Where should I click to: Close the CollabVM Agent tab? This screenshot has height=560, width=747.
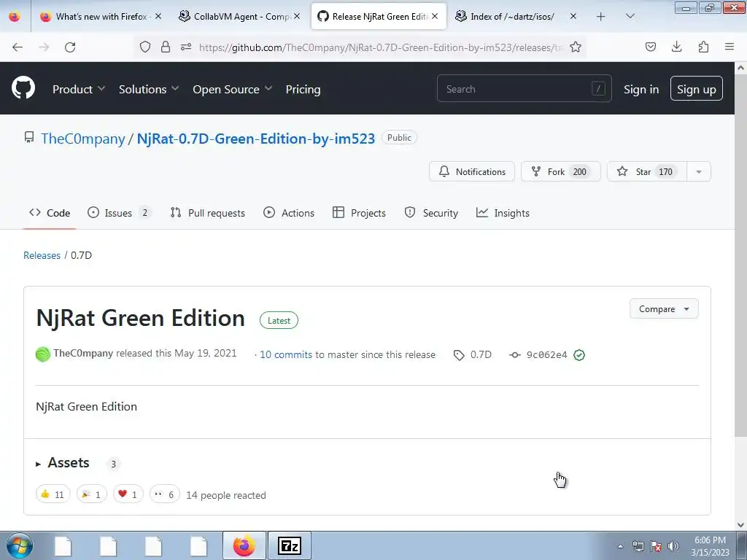tap(297, 16)
